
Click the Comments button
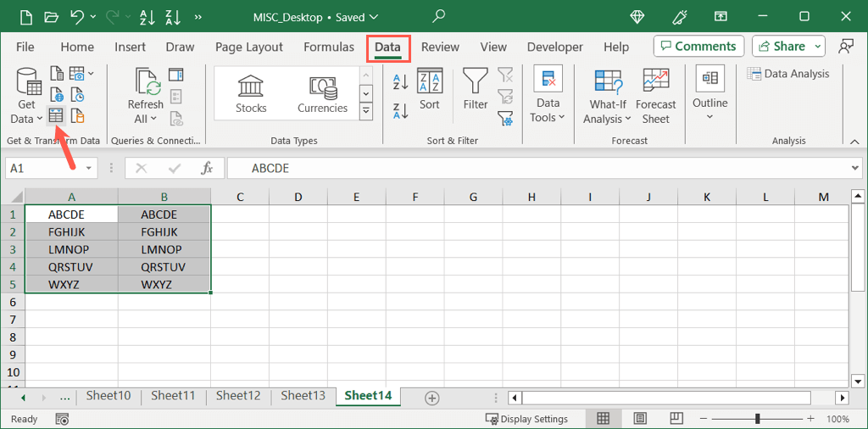coord(698,47)
